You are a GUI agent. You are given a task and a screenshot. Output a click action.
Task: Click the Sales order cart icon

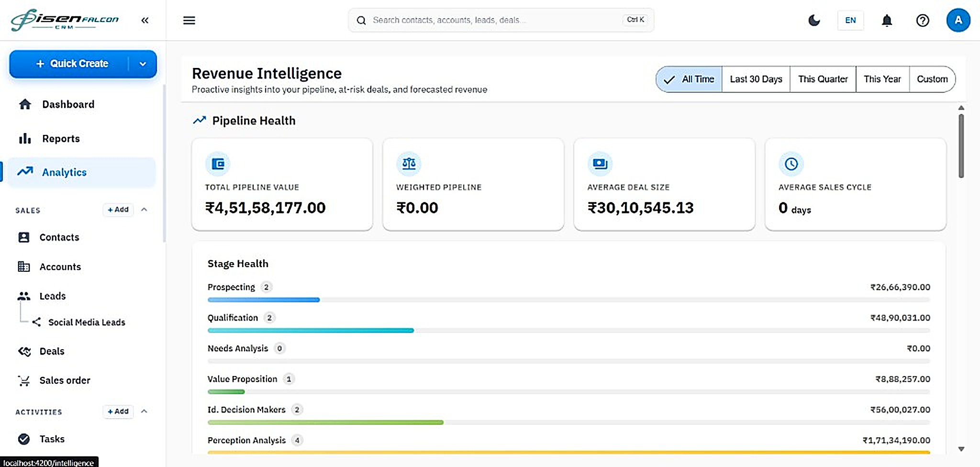(x=24, y=380)
